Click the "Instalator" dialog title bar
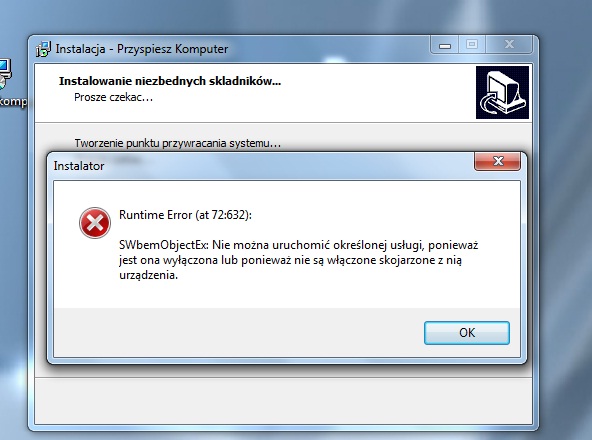This screenshot has height=440, width=592. (79, 166)
